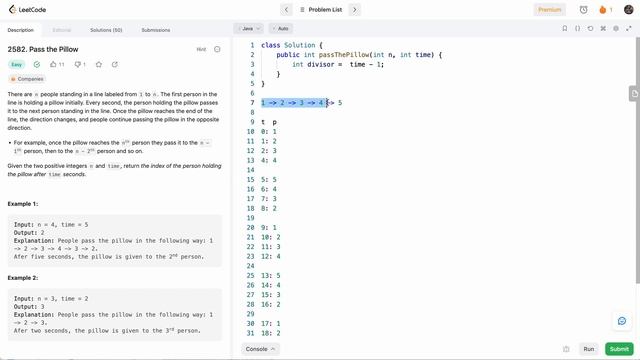Open the Submissions tab
The width and height of the screenshot is (640, 360).
tap(156, 30)
